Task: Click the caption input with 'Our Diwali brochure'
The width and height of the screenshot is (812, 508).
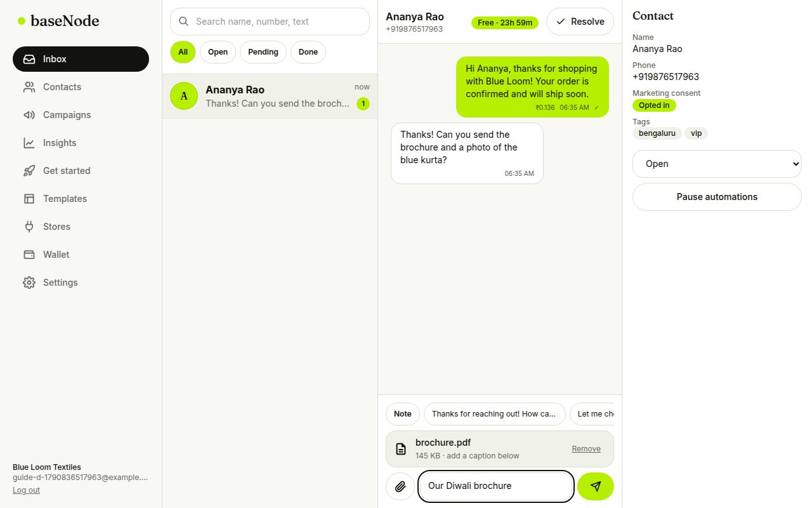Action: (x=496, y=486)
